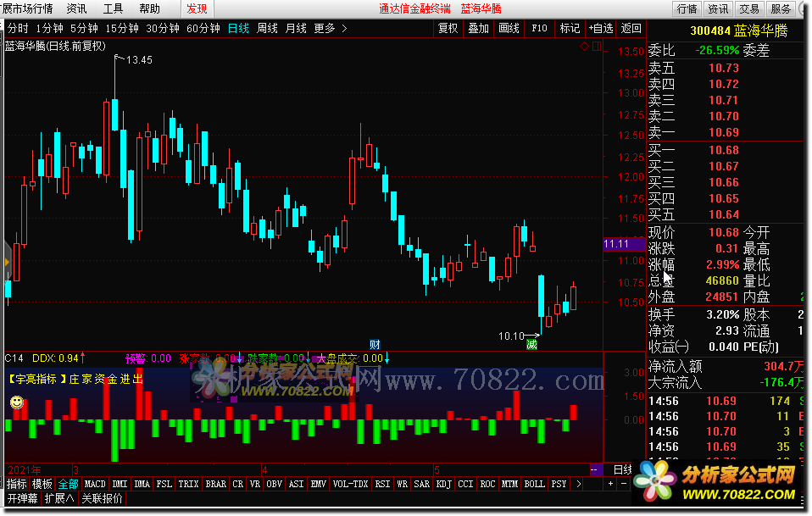Click the stock title 300484 蓝海华腾
Viewport: 812px width, 516px height.
coord(739,31)
